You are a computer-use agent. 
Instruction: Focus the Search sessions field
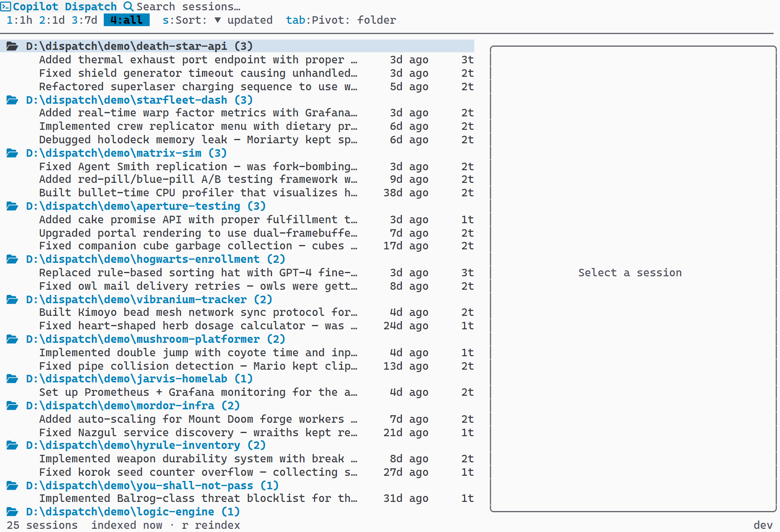[x=188, y=7]
